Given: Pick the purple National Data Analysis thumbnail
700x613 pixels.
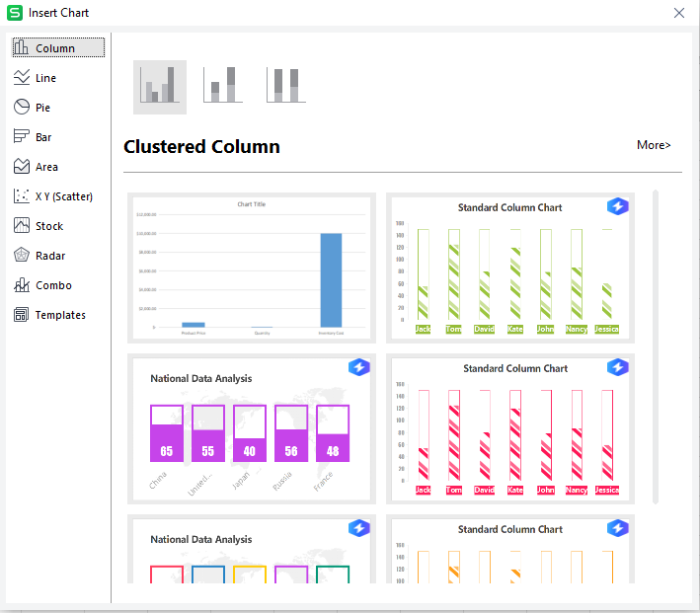Looking at the screenshot, I should 252,428.
